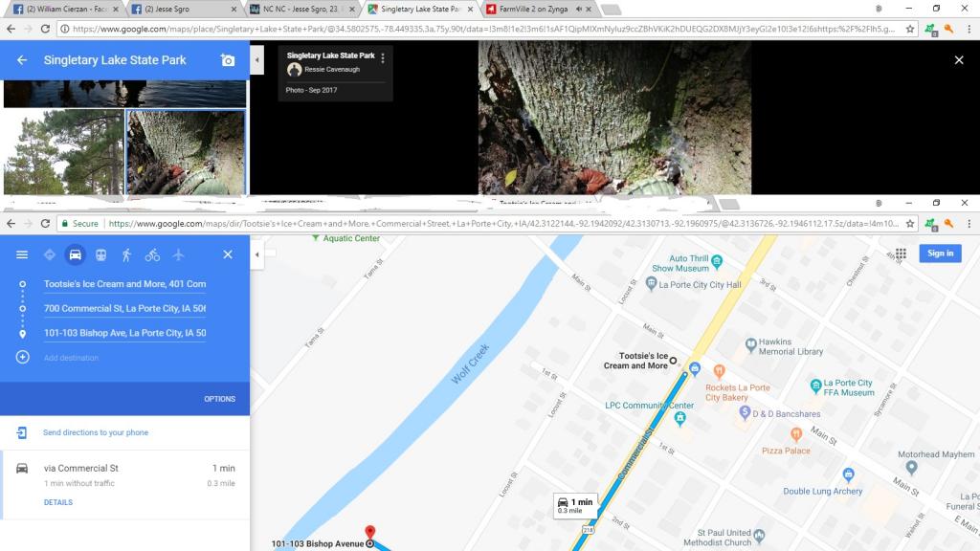Switch to Walking directions icon
Viewport: 980px width, 551px height.
coord(126,254)
